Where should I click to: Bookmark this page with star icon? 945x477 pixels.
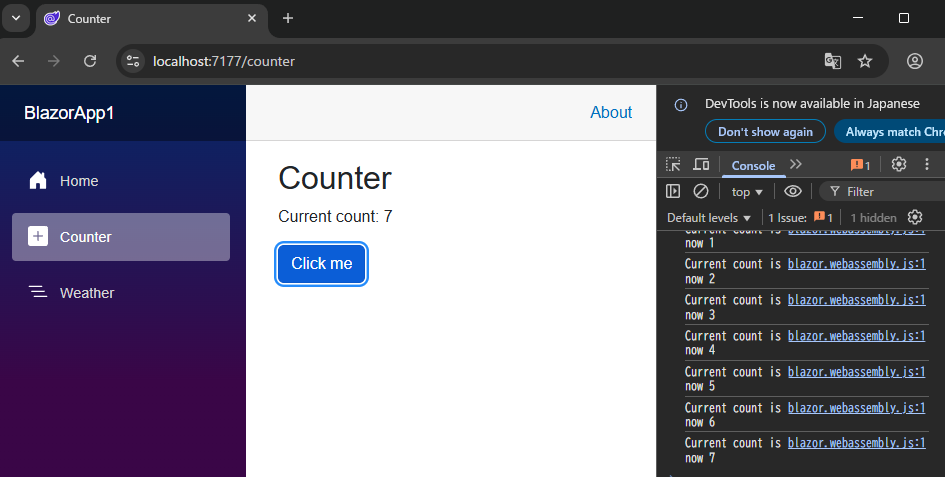tap(865, 61)
